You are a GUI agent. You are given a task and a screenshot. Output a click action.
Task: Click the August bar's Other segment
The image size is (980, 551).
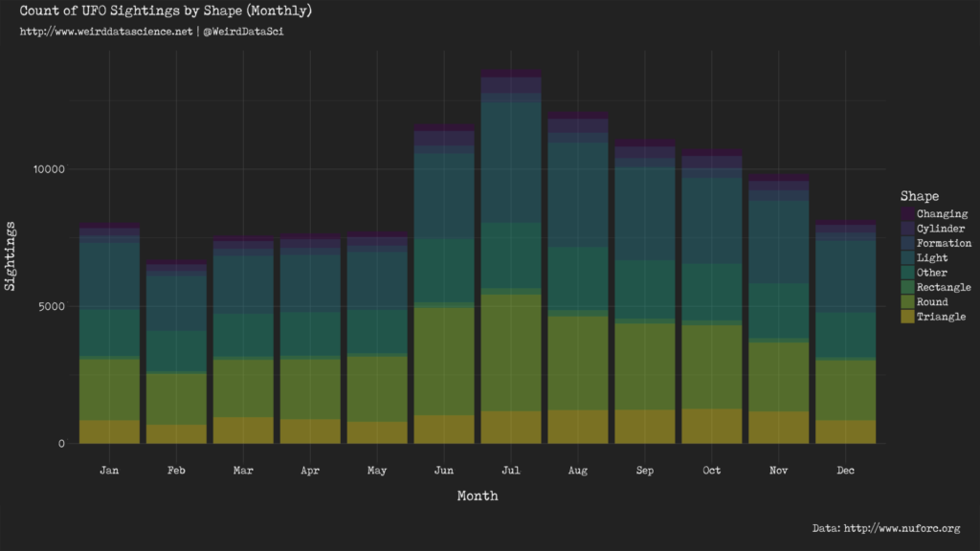pos(577,278)
